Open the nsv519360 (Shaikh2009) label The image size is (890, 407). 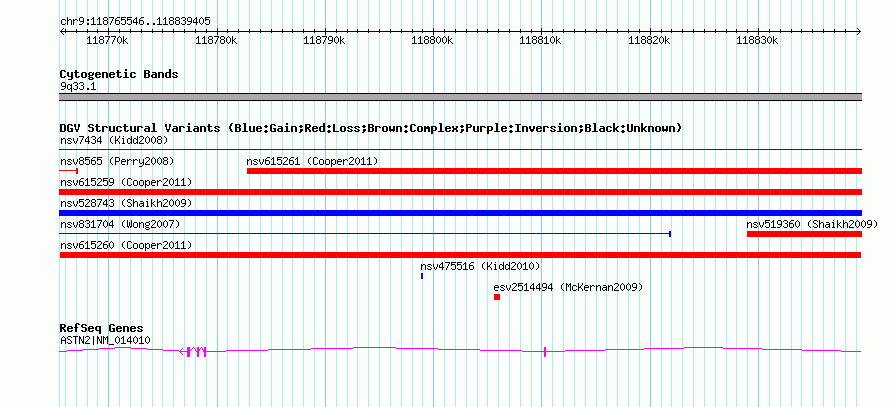(812, 224)
